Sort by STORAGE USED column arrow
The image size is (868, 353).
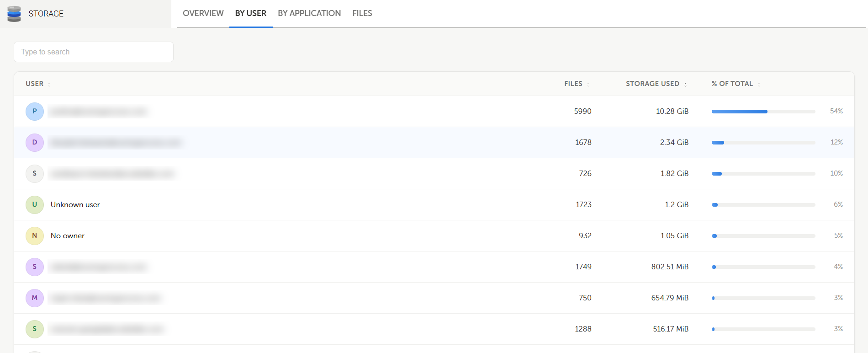tap(685, 84)
